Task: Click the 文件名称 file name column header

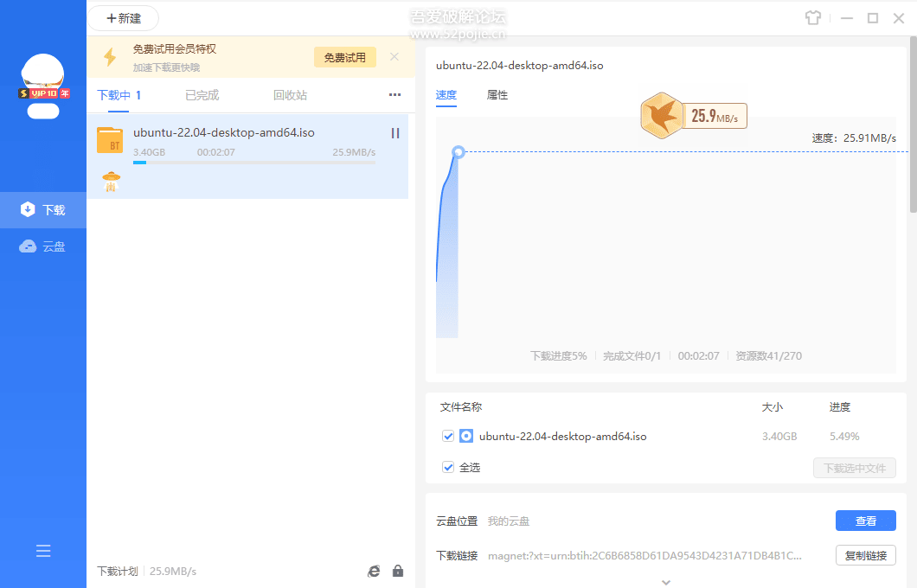Action: pyautogui.click(x=461, y=406)
